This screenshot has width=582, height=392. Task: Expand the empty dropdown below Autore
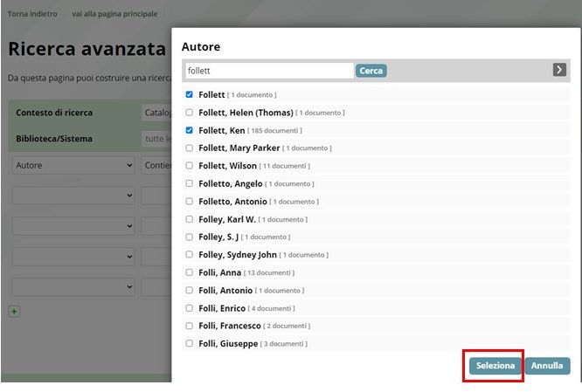73,196
